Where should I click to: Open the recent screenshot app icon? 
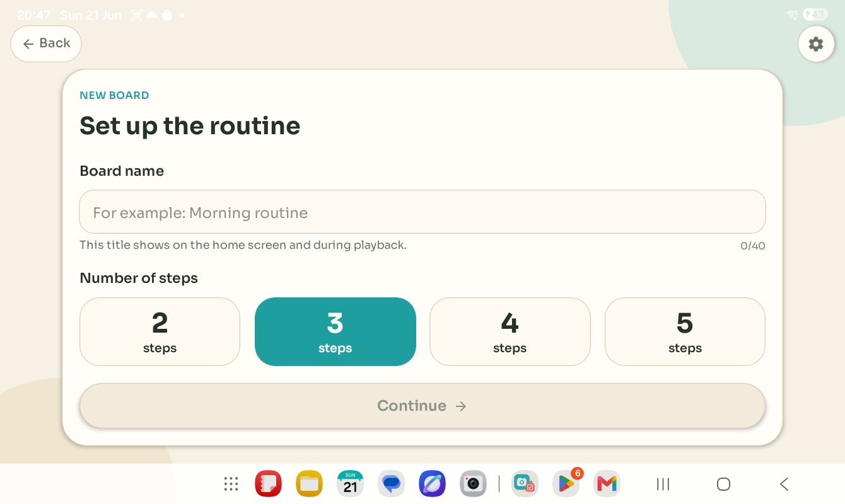[x=525, y=484]
